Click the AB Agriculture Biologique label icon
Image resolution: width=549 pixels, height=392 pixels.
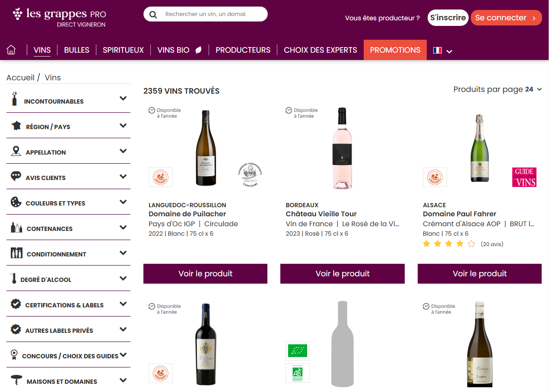[x=298, y=373]
